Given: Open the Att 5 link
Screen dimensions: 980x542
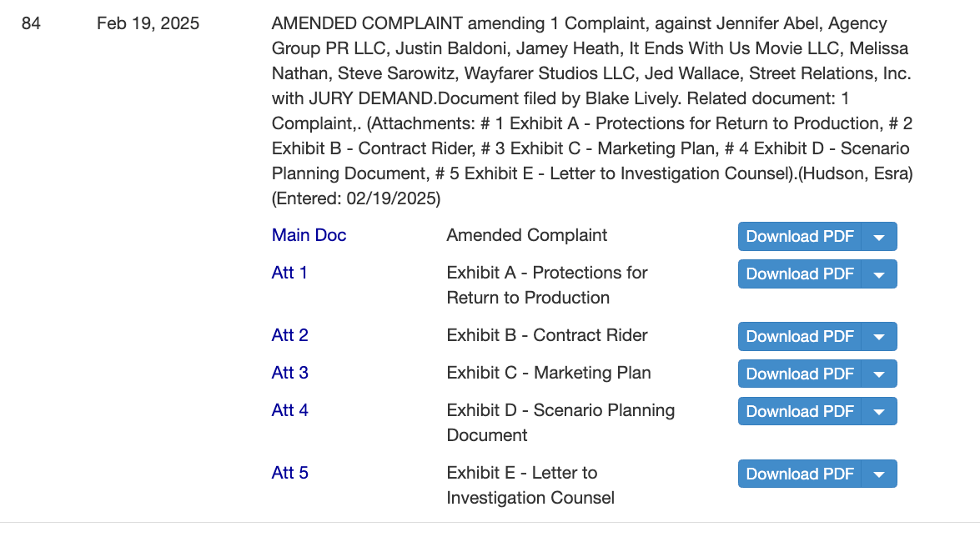Looking at the screenshot, I should pyautogui.click(x=289, y=473).
